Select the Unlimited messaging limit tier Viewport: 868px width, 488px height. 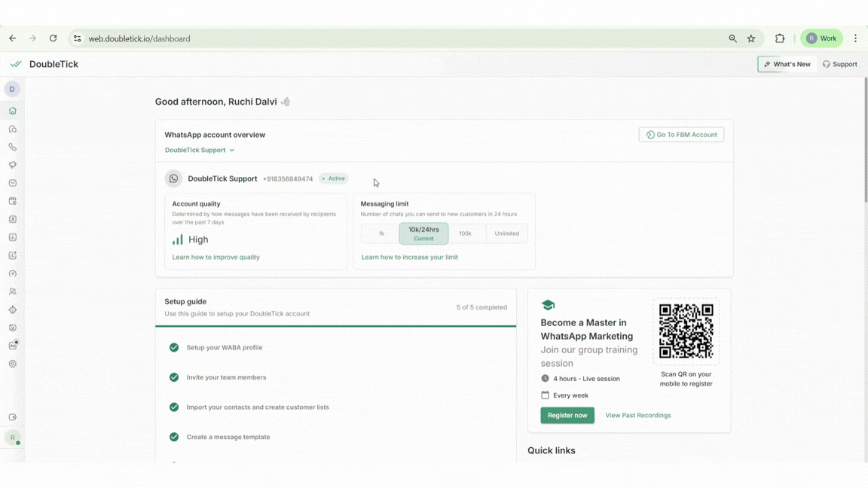point(506,233)
